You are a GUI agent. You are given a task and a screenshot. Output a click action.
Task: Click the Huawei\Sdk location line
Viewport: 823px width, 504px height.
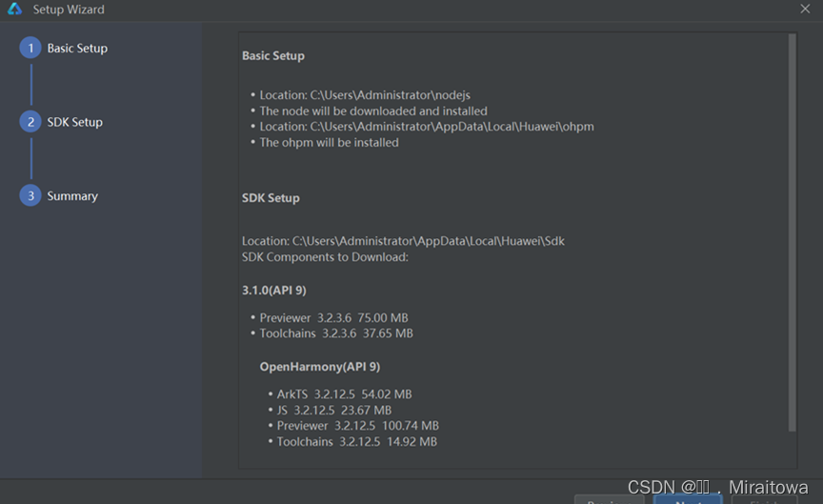point(403,241)
